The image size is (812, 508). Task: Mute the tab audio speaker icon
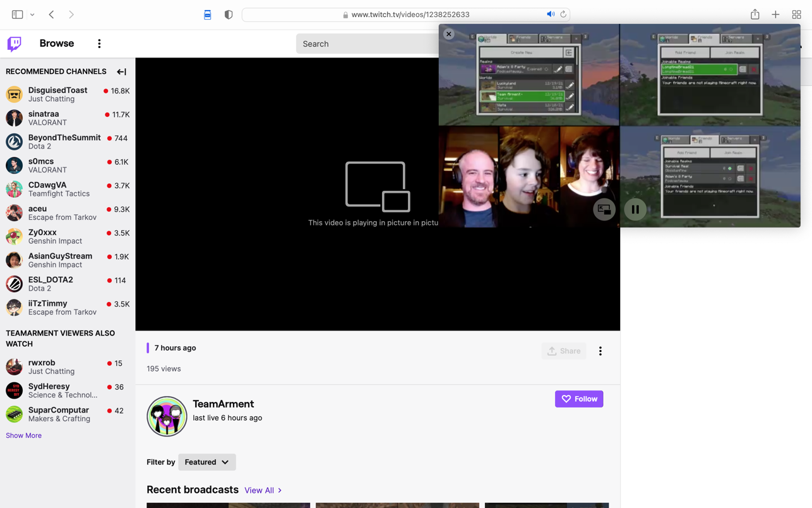pyautogui.click(x=550, y=15)
